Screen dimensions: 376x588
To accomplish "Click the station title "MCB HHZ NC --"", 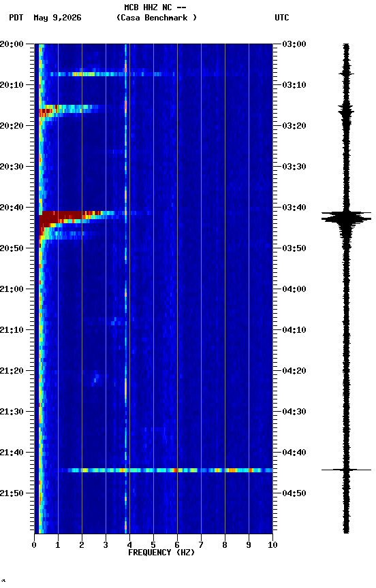I will click(x=155, y=7).
